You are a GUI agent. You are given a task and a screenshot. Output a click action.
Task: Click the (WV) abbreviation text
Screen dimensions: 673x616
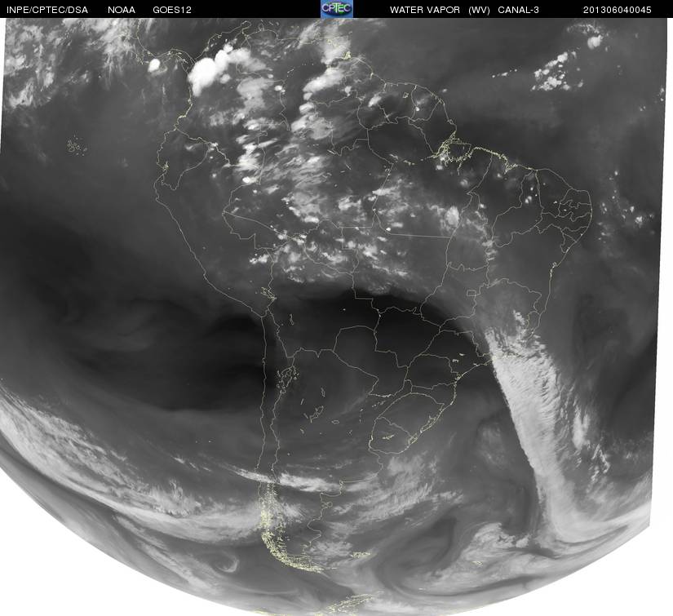[x=479, y=10]
